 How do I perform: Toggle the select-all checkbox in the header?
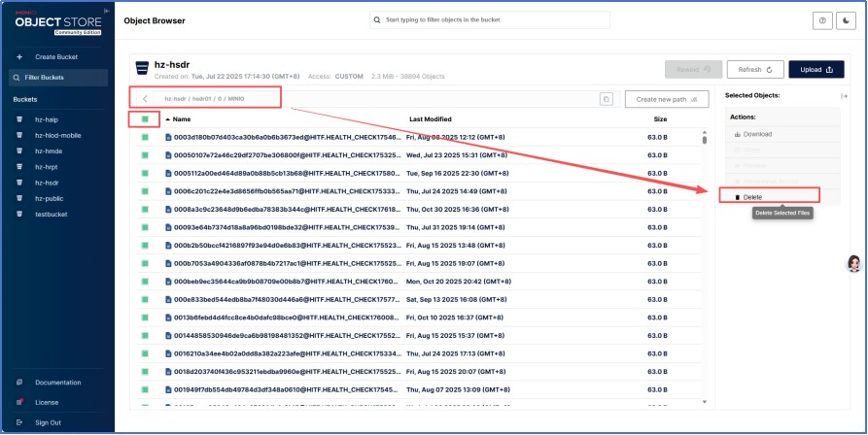coord(143,118)
